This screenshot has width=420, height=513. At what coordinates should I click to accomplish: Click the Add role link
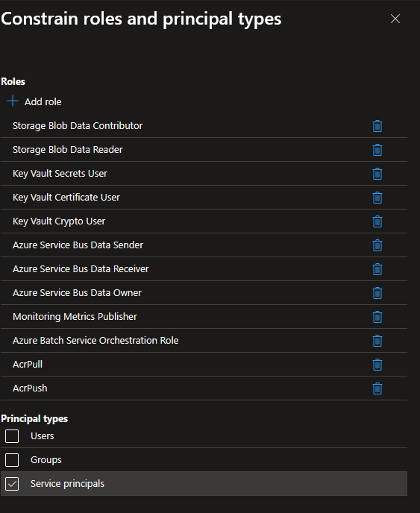click(x=43, y=101)
